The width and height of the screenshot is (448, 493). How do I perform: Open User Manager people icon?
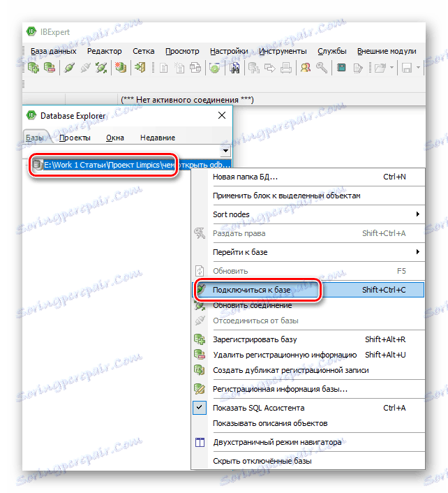pos(306,68)
